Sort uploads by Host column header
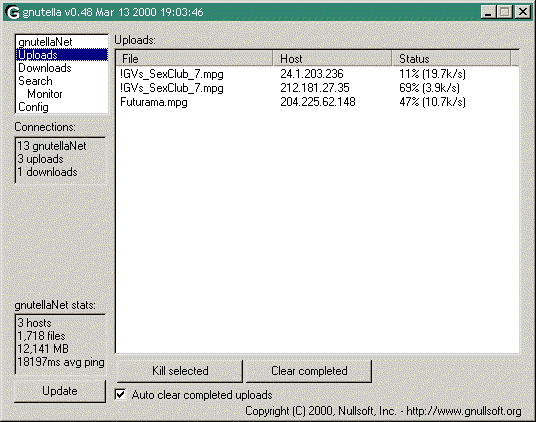536x422 pixels. (332, 58)
